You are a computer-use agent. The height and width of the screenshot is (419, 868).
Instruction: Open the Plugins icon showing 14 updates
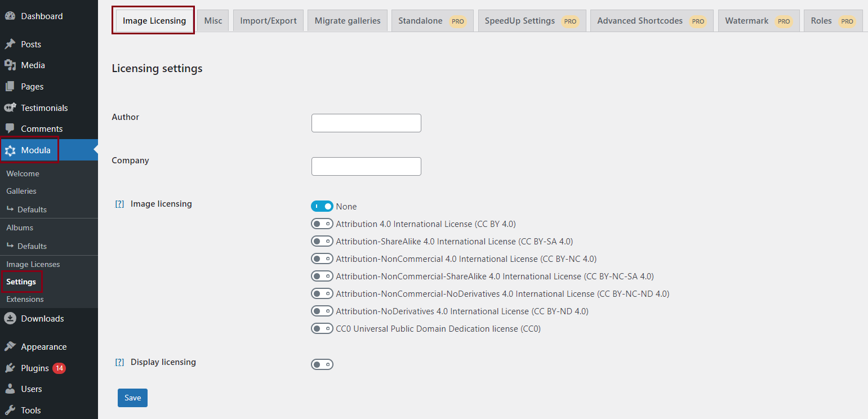tap(10, 368)
